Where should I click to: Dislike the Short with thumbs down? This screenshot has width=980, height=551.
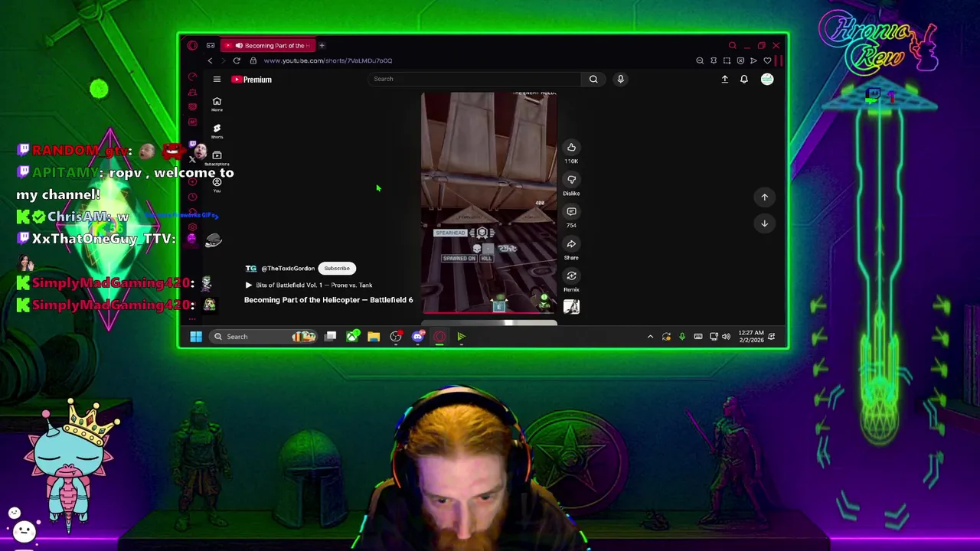pos(571,180)
